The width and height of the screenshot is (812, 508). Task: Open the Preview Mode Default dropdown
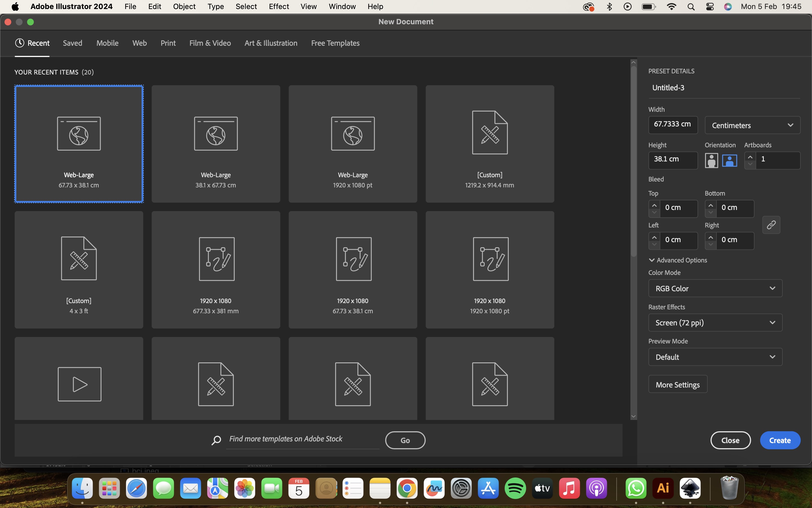pyautogui.click(x=715, y=357)
